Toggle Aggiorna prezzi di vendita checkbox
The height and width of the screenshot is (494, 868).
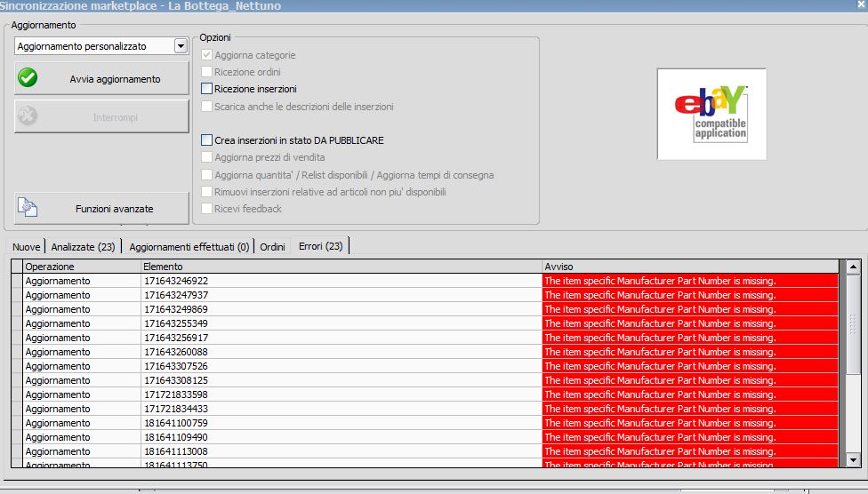(206, 157)
